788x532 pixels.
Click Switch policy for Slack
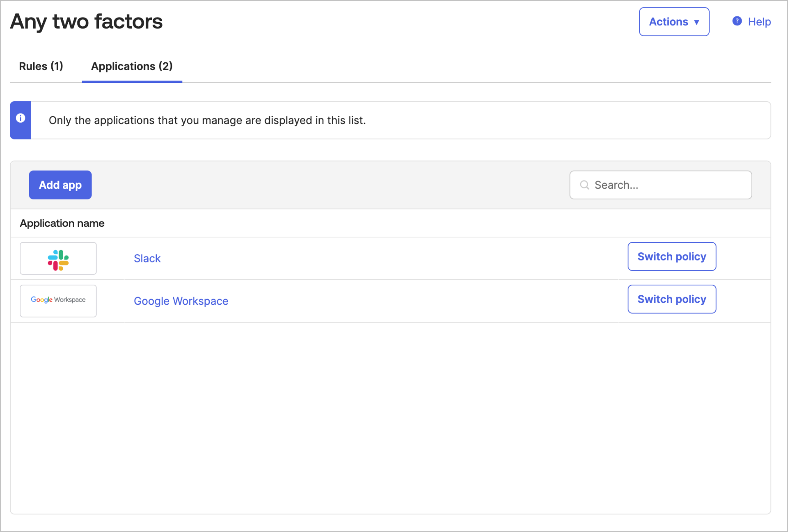click(x=671, y=256)
